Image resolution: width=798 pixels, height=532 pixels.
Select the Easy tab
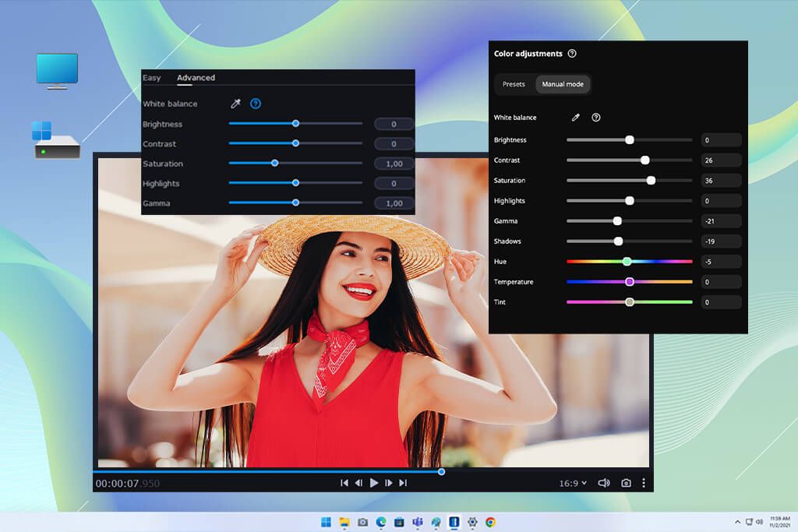pyautogui.click(x=150, y=77)
